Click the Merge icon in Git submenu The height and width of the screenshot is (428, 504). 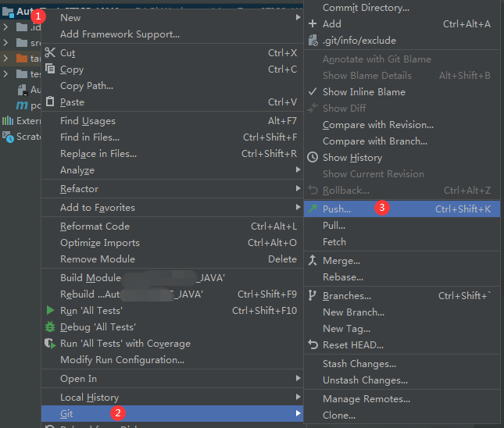[x=313, y=261]
